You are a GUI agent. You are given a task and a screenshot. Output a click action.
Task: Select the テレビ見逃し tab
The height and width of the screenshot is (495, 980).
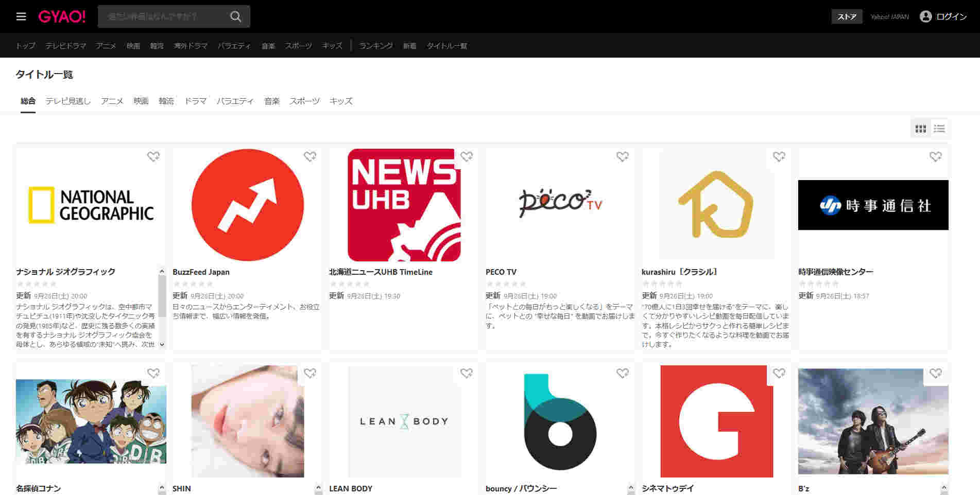pyautogui.click(x=68, y=101)
